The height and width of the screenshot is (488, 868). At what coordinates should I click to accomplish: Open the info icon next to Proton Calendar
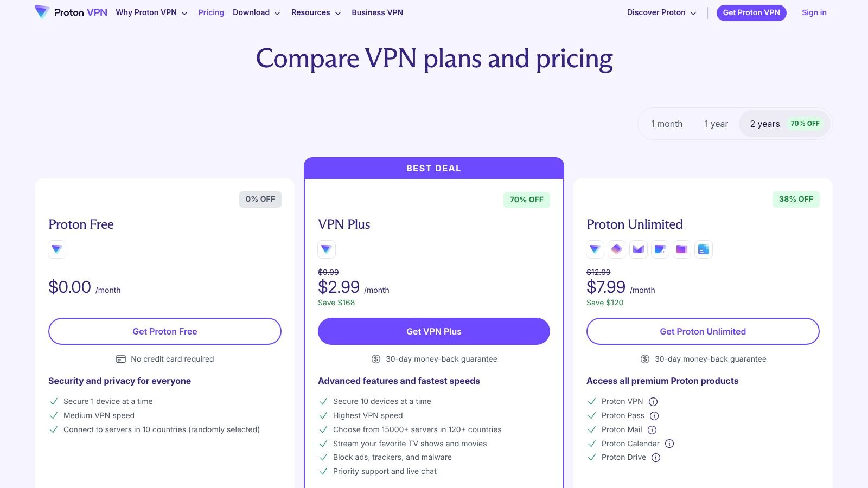(x=669, y=444)
